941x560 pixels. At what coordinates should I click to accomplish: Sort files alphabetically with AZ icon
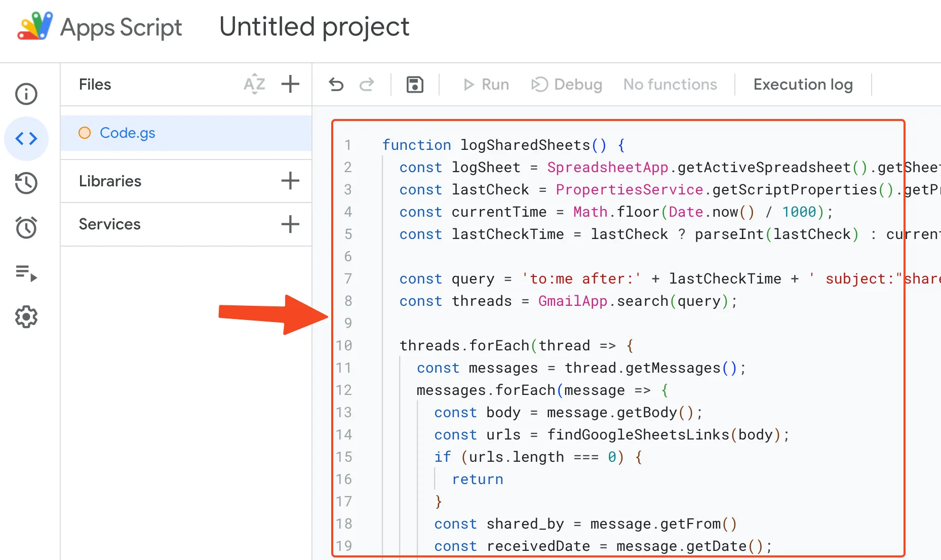pyautogui.click(x=254, y=85)
